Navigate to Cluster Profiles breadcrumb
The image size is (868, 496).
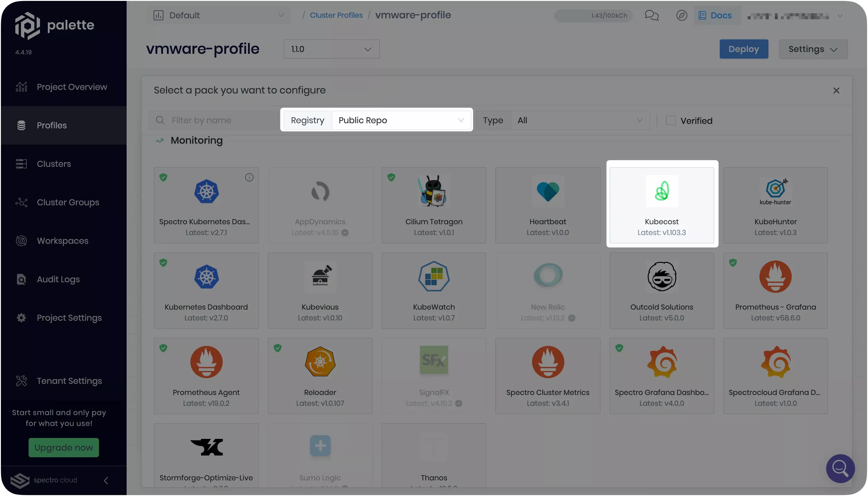click(x=336, y=15)
